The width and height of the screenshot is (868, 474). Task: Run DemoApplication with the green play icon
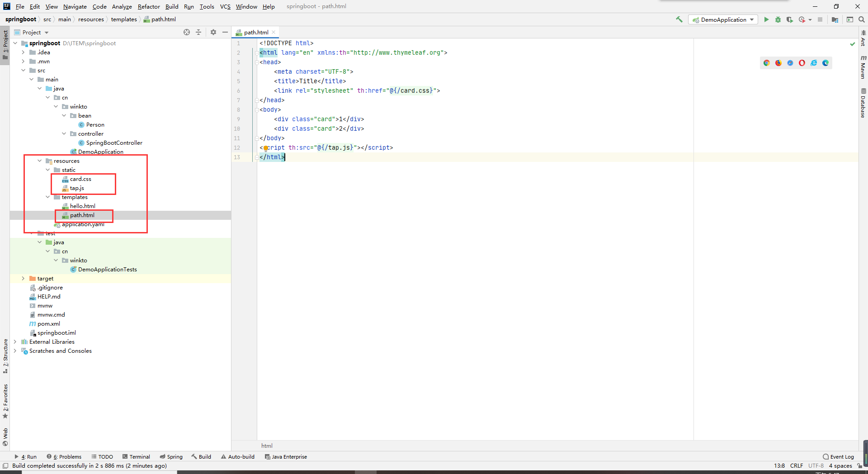pos(766,19)
